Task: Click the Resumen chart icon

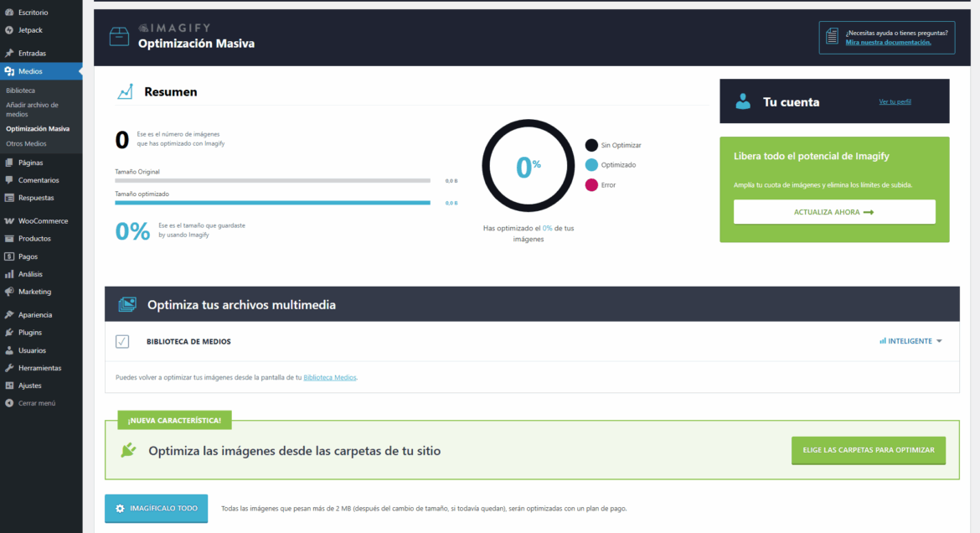Action: click(125, 91)
